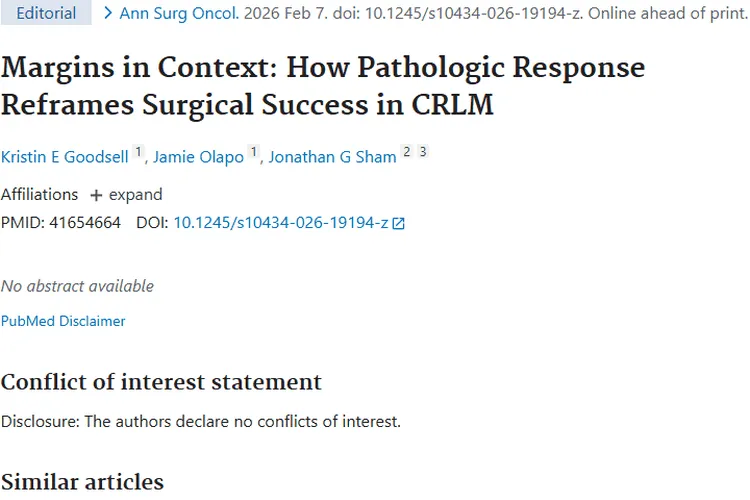Click the Affiliations label
Screen dimensions: 750x500
[39, 195]
